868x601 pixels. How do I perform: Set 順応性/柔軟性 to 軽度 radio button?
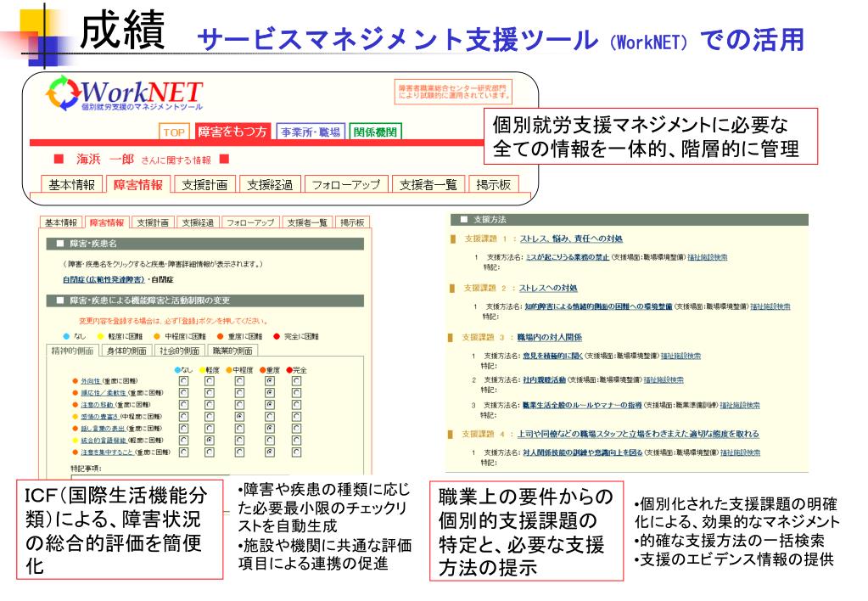pos(210,393)
